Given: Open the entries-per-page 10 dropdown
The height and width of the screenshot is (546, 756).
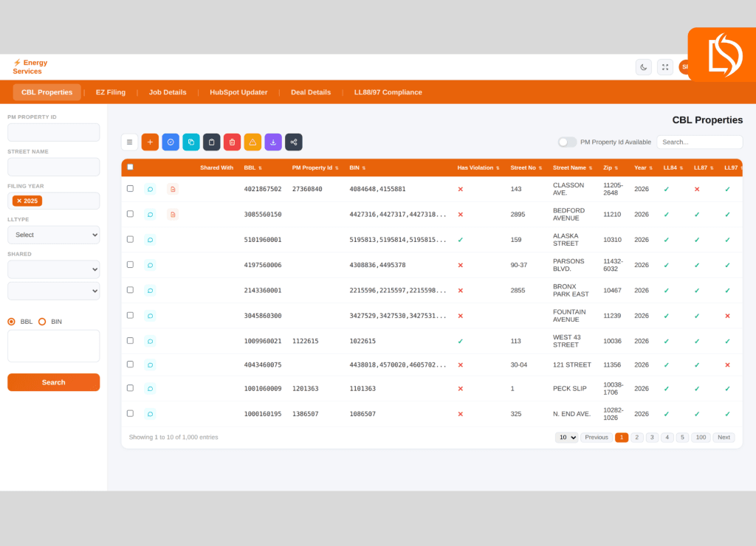Looking at the screenshot, I should [x=566, y=438].
